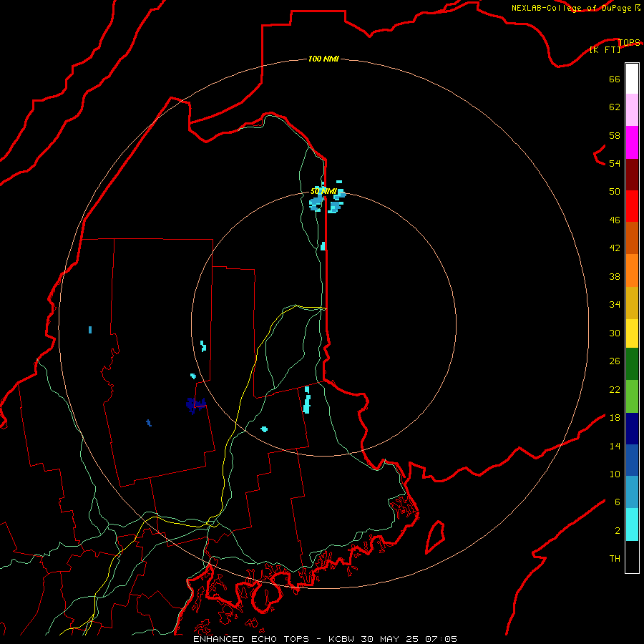Click the 50 legend value

[x=615, y=191]
